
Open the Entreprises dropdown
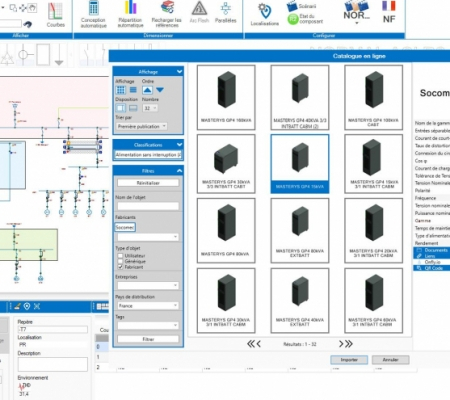point(148,286)
